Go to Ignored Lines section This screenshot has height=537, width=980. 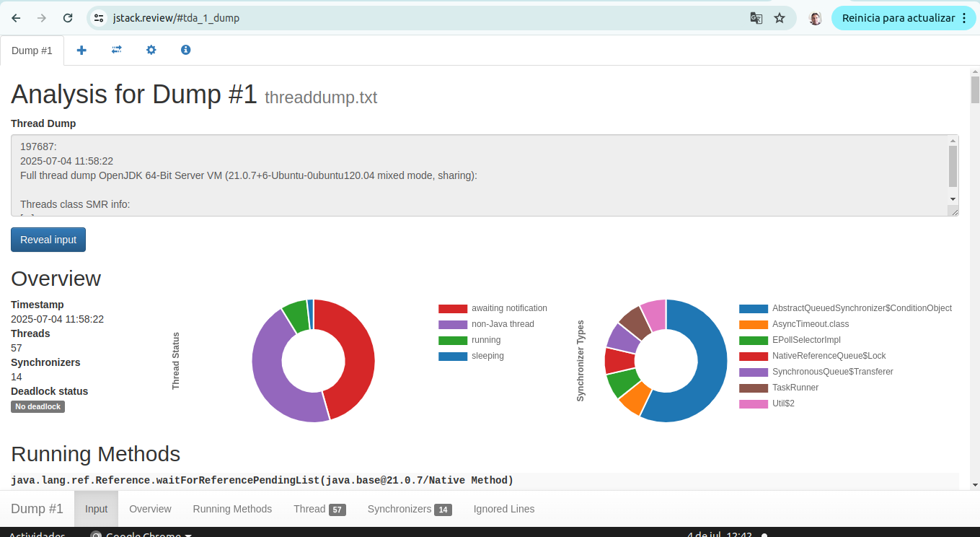point(504,509)
